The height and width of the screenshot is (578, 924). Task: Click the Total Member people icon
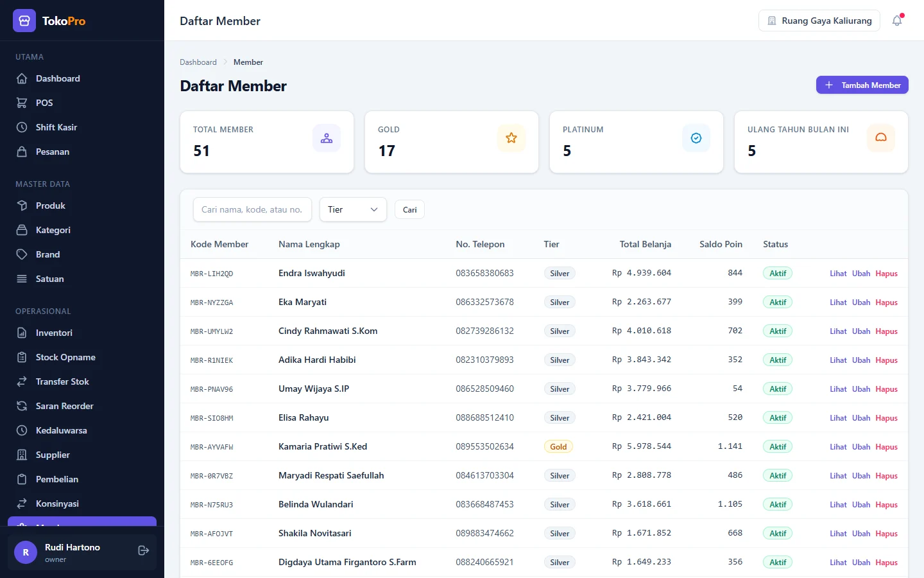coord(327,138)
